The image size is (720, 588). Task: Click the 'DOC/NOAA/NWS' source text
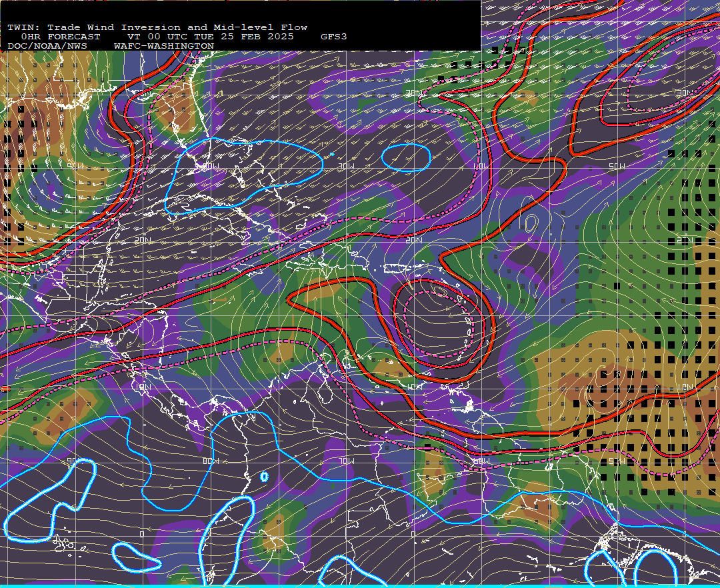pyautogui.click(x=47, y=47)
